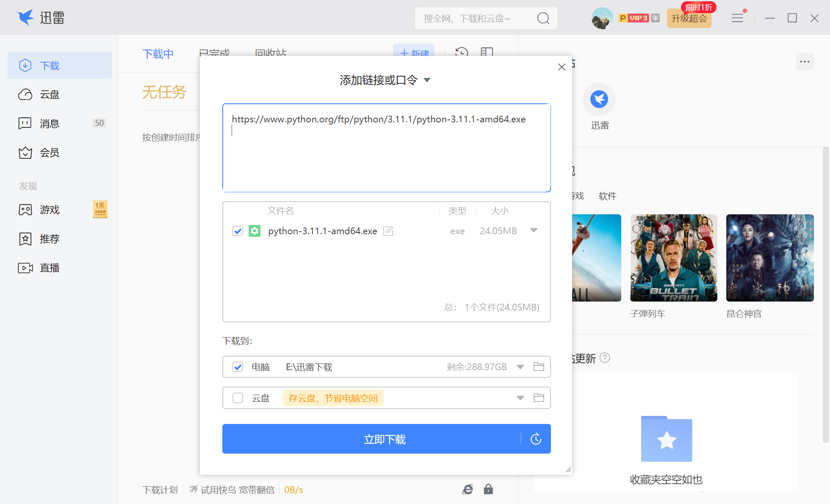The height and width of the screenshot is (504, 830).
Task: Click the 1天 game promo badge
Action: coord(100,209)
